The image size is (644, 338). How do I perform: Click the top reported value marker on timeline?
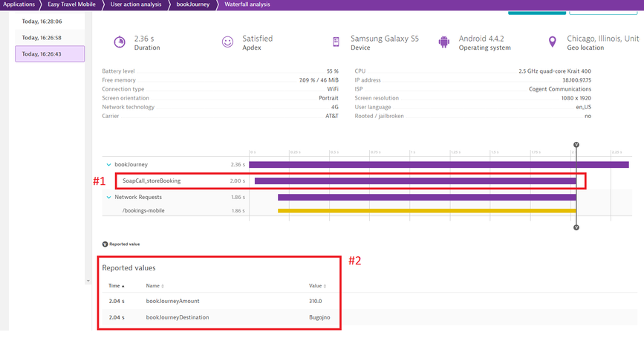tap(576, 145)
